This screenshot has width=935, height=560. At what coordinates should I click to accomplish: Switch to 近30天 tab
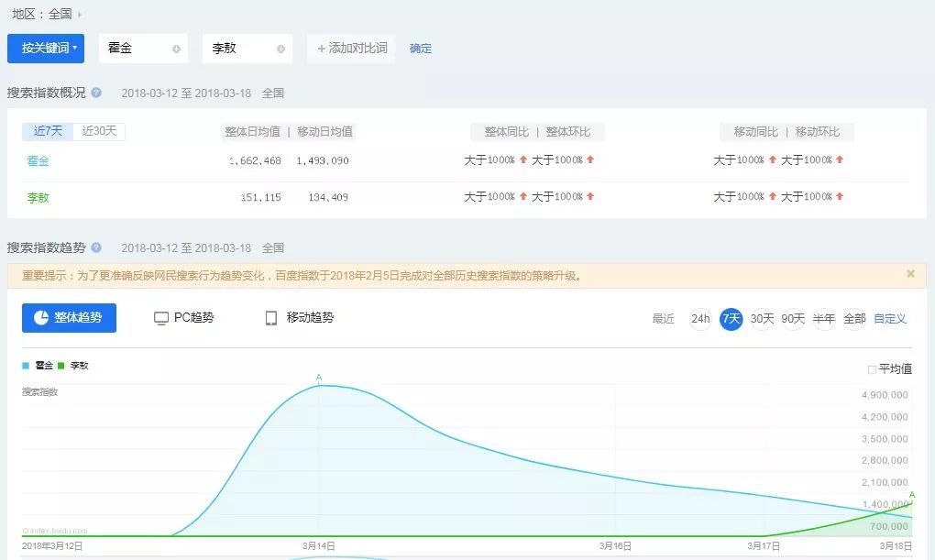pyautogui.click(x=99, y=131)
